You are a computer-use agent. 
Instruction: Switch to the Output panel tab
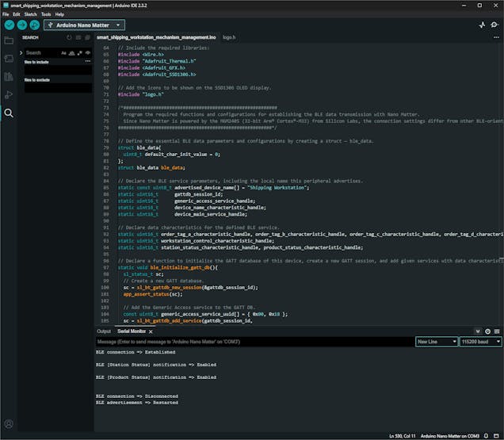click(104, 331)
